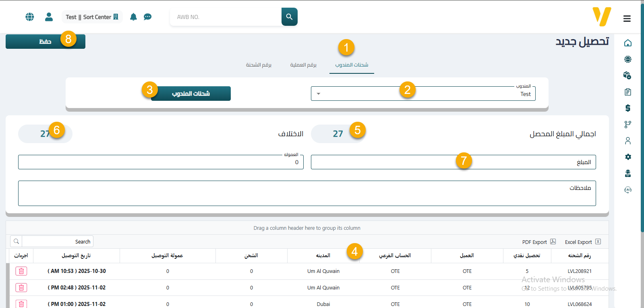Click trash icon for shipment LVL605795
The height and width of the screenshot is (308, 644).
pos(21,287)
